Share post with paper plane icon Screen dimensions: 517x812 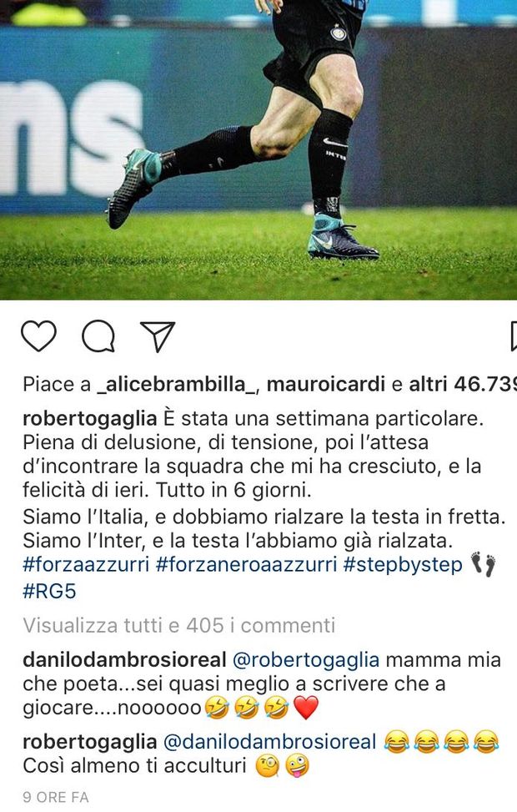158,336
